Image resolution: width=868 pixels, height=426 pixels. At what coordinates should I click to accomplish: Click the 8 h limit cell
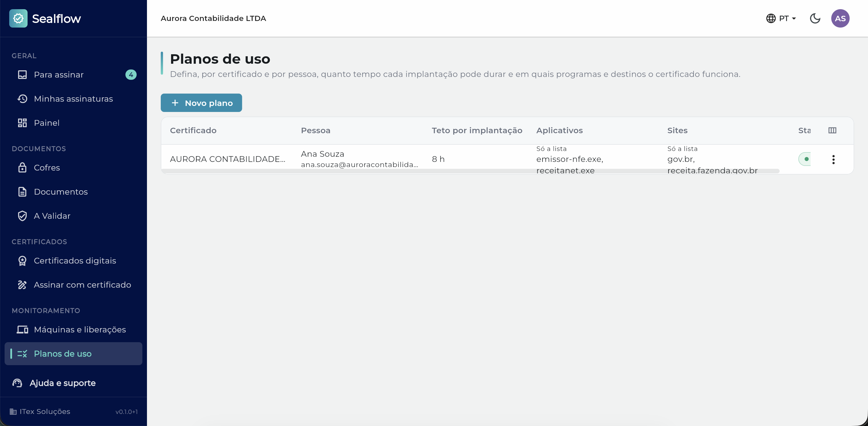[438, 159]
